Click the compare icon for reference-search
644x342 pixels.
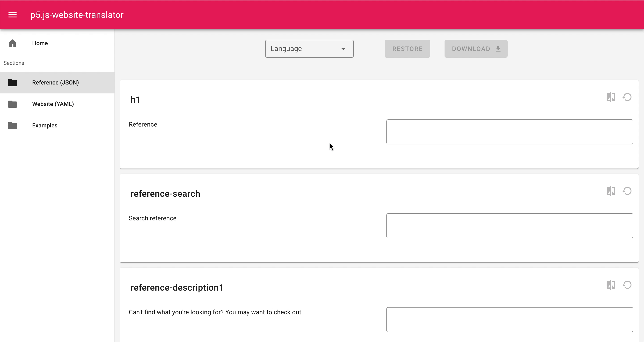610,191
